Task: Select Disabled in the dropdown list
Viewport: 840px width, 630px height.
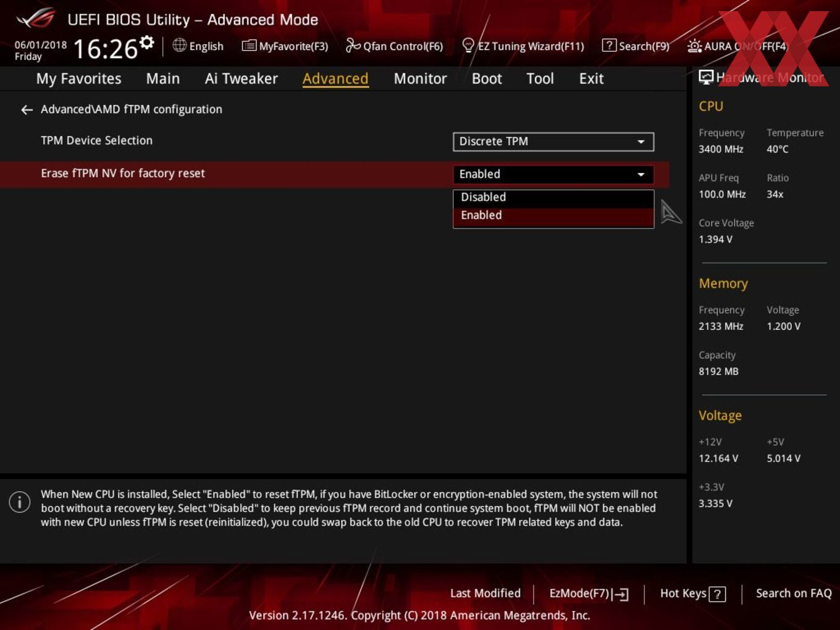Action: tap(553, 198)
